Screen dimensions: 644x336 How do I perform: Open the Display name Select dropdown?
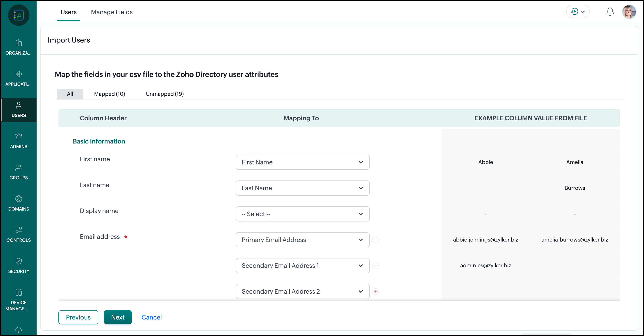[303, 214]
